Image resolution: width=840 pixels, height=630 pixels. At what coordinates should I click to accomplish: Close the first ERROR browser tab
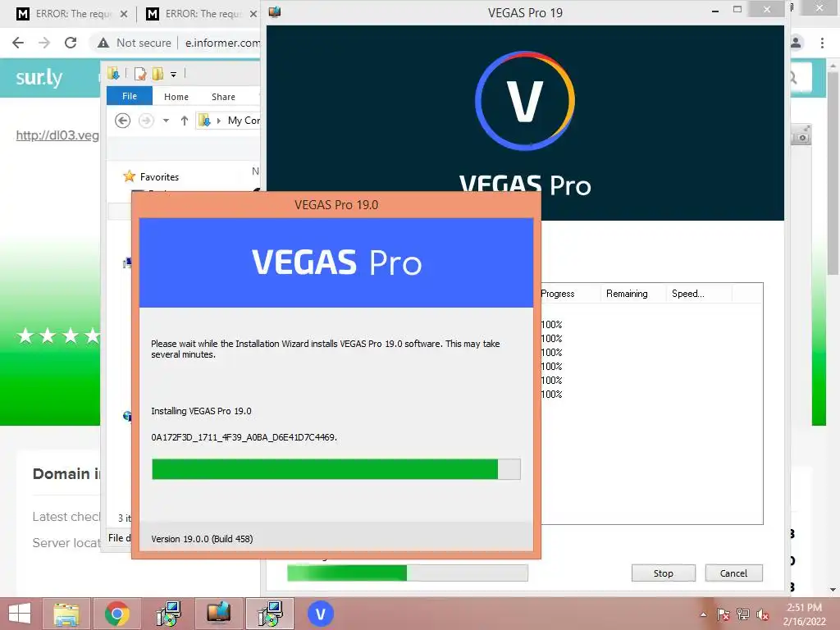[x=124, y=14]
